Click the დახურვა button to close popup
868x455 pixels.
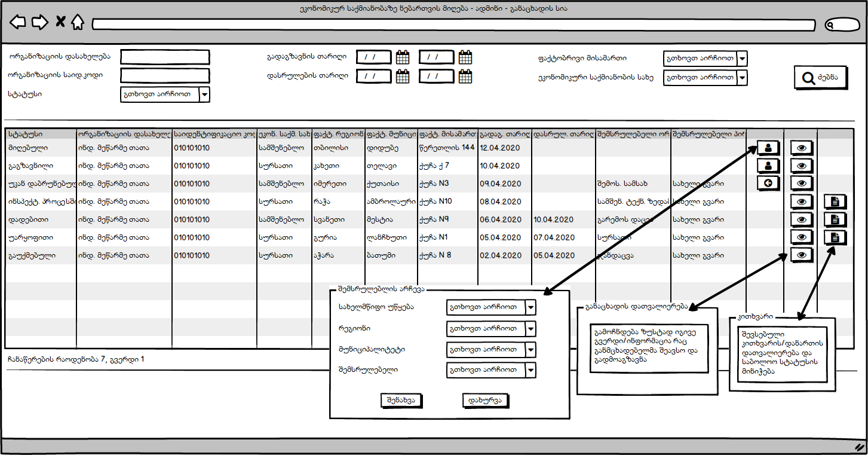485,400
